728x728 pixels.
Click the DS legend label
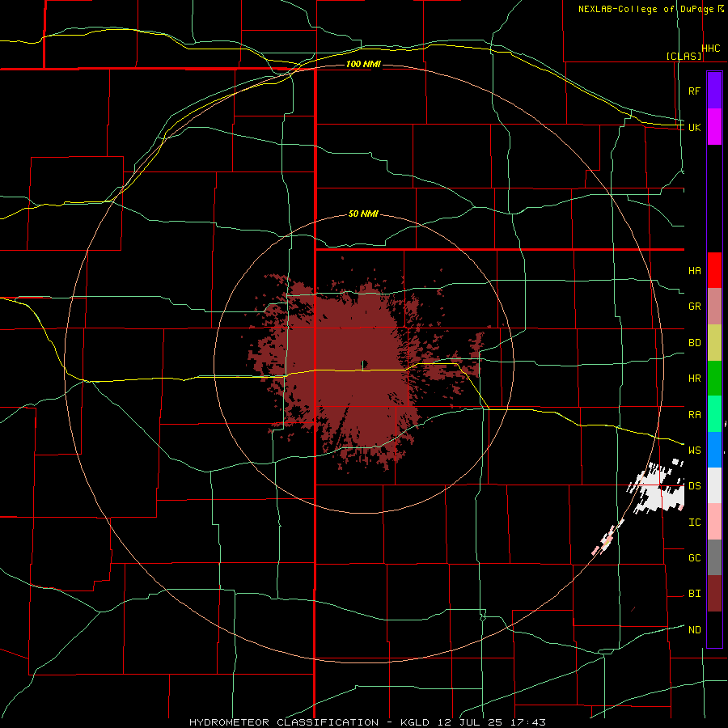click(695, 486)
